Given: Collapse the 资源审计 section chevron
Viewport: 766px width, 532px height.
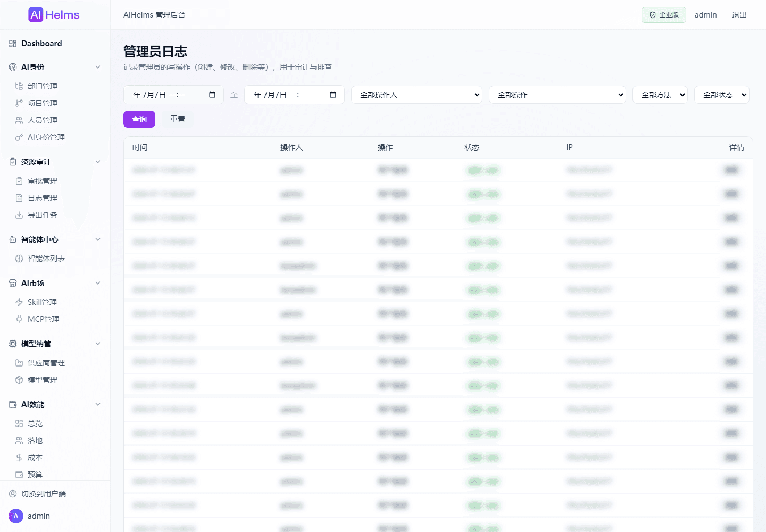Looking at the screenshot, I should tap(98, 162).
